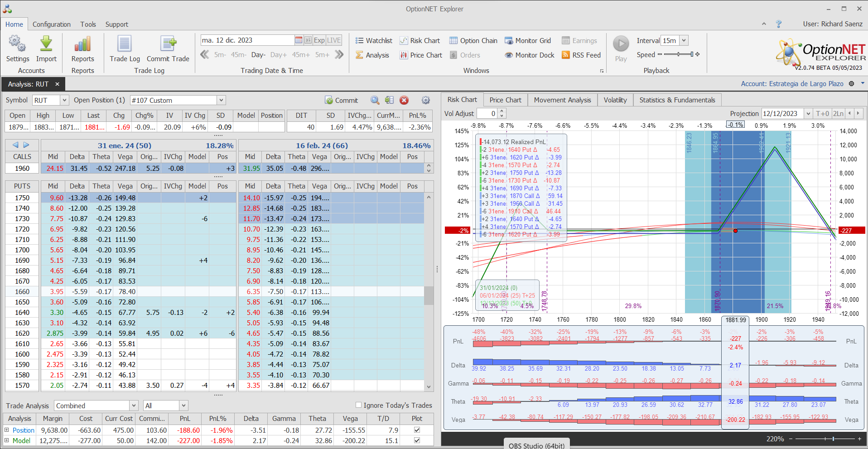Screen dimensions: 868x449
Task: Click the red delete X icon
Action: 404,100
